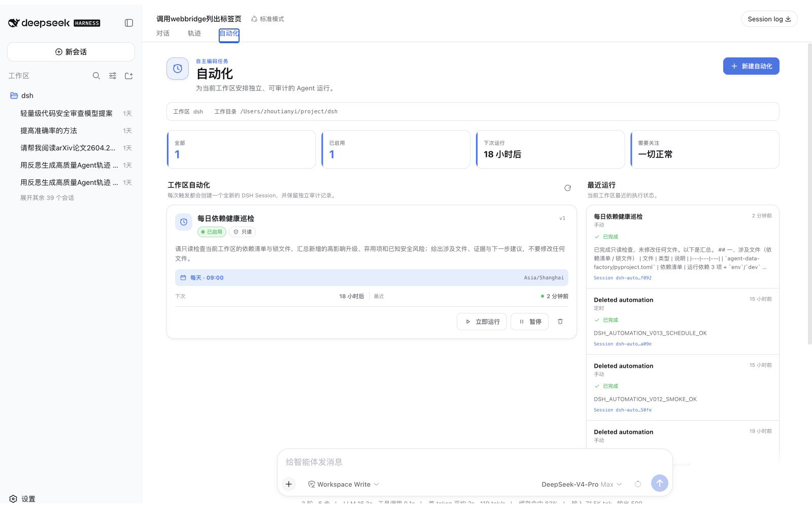Open conversation 提高准确率的方法
The height and width of the screenshot is (508, 812).
[71, 131]
